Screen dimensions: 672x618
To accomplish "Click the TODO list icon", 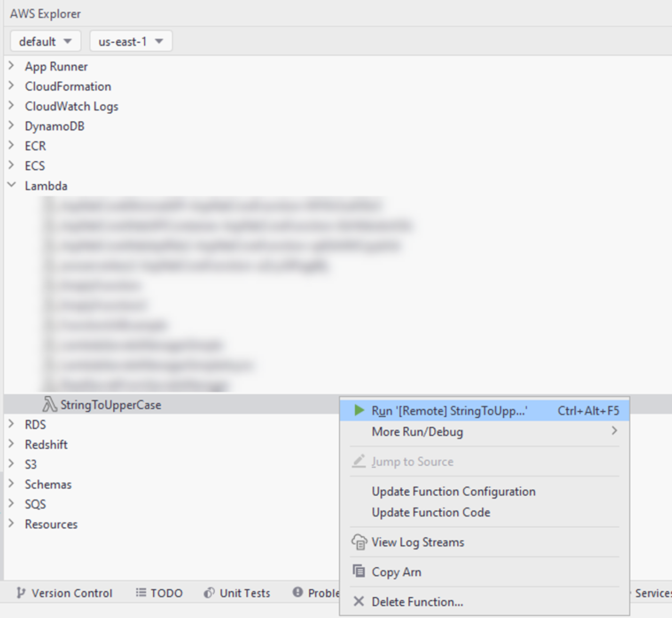I will tap(141, 593).
